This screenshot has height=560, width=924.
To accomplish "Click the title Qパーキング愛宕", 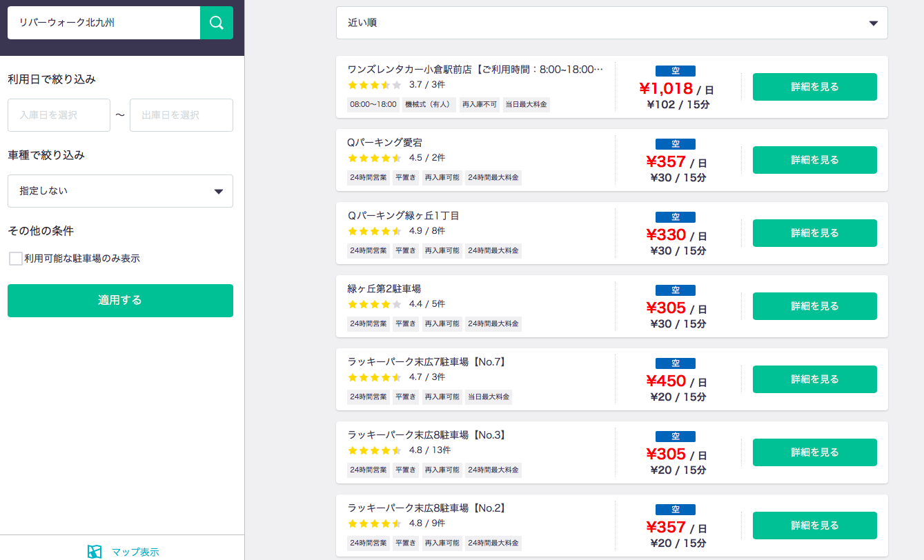I will [x=385, y=143].
